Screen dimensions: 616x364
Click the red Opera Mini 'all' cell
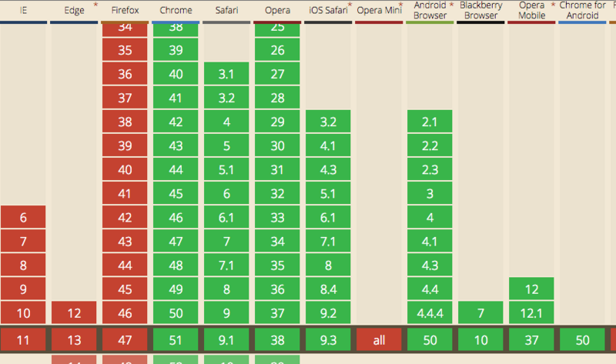[379, 339]
